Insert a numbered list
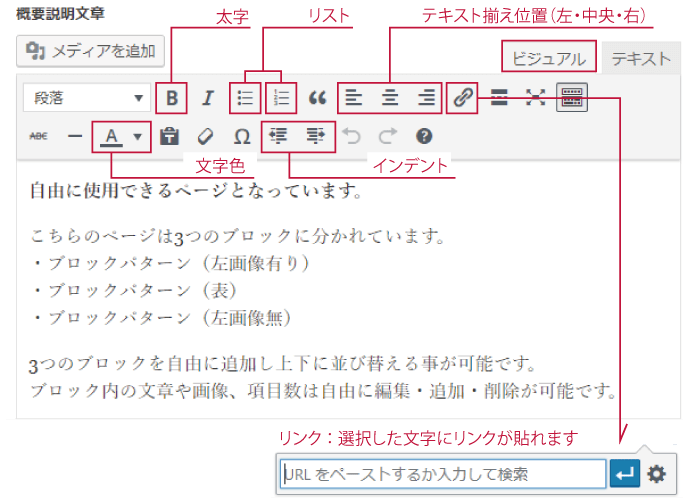The height and width of the screenshot is (499, 687). tap(280, 98)
